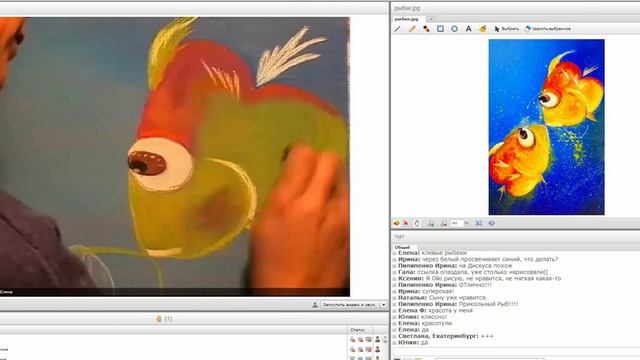Click 'Удалить выбранное' delete selected button
This screenshot has width=640, height=360.
click(x=547, y=29)
